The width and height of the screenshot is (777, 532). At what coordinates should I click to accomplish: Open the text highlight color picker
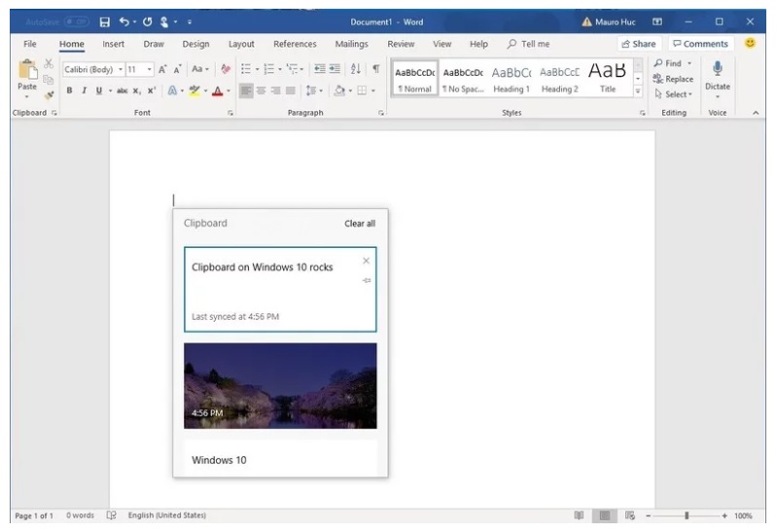coord(205,90)
